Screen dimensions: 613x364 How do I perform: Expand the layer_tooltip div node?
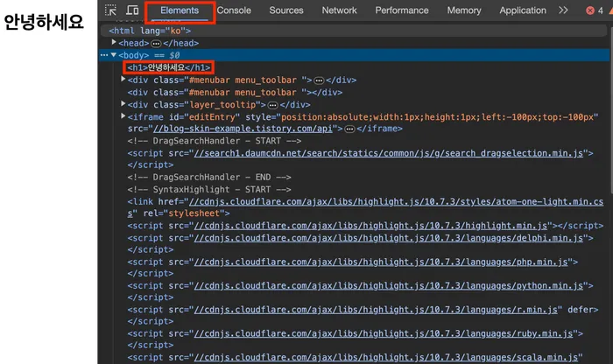(x=123, y=104)
